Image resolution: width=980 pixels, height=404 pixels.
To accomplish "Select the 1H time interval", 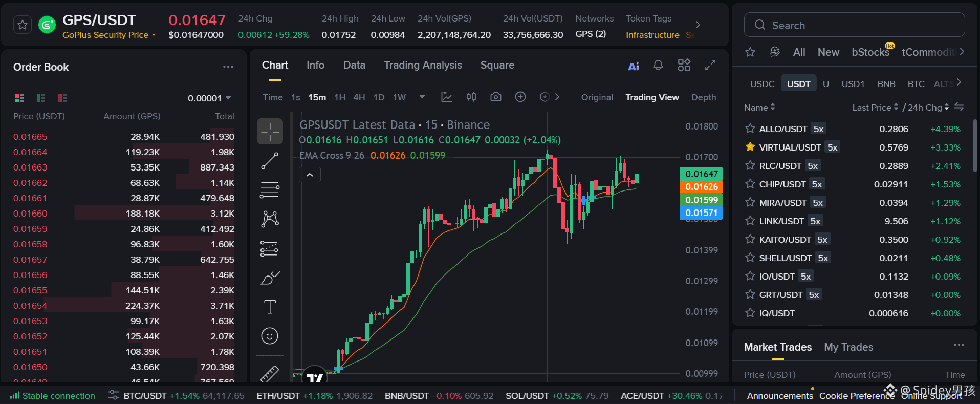I will [x=340, y=97].
